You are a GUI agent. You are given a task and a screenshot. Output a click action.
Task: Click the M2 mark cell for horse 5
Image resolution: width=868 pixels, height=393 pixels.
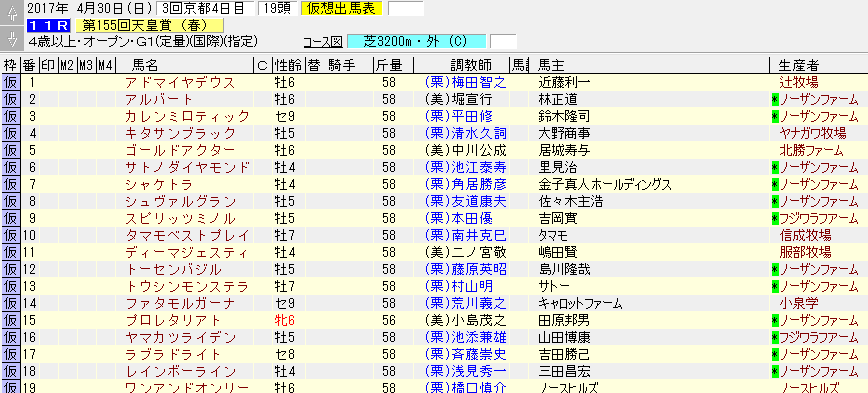point(68,151)
